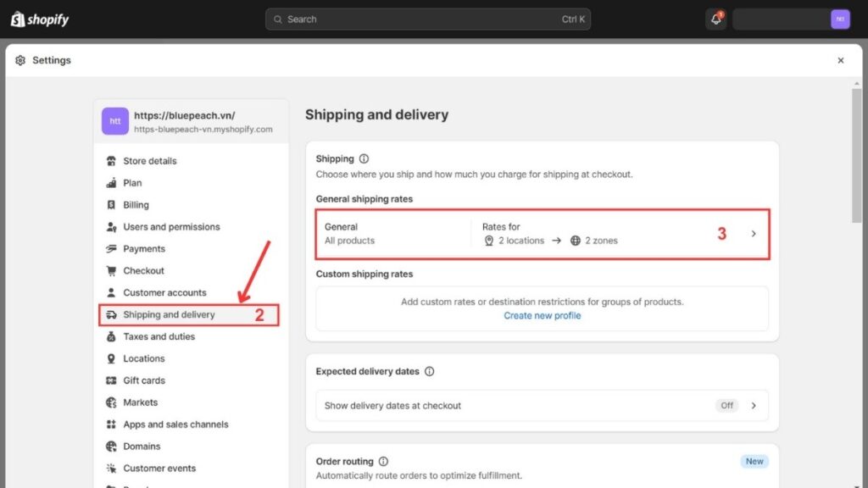Expand the Show delivery dates at checkout row
Screen dimensions: 868x488
pos(542,405)
